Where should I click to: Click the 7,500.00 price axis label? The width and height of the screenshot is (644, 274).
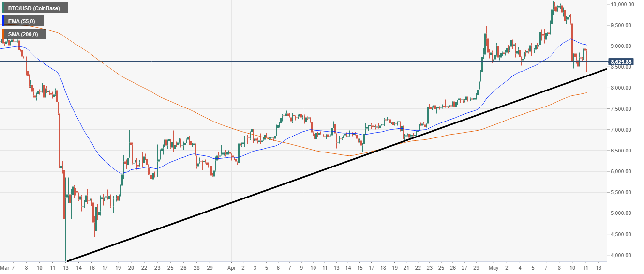623,109
